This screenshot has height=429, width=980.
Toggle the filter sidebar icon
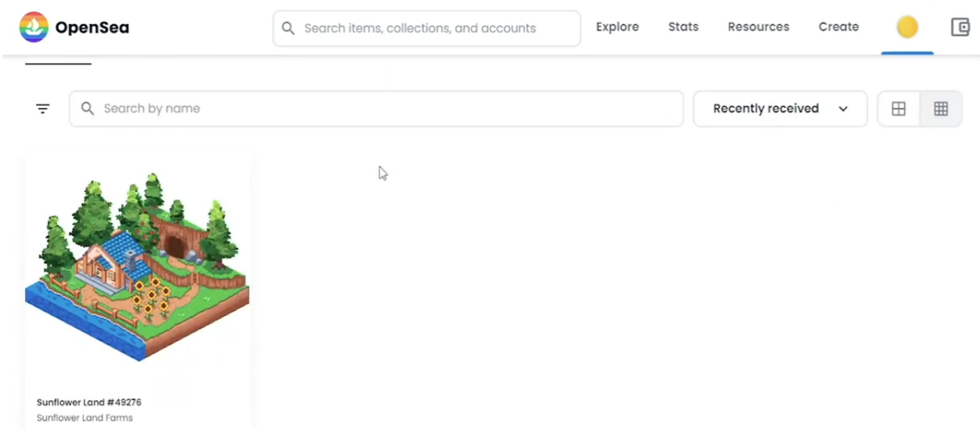pyautogui.click(x=43, y=109)
